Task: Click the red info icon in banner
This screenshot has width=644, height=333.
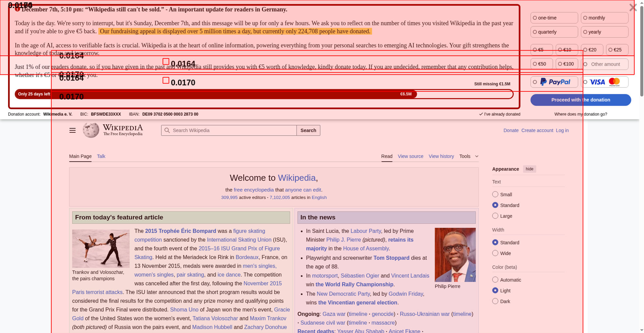Action: coord(17,9)
